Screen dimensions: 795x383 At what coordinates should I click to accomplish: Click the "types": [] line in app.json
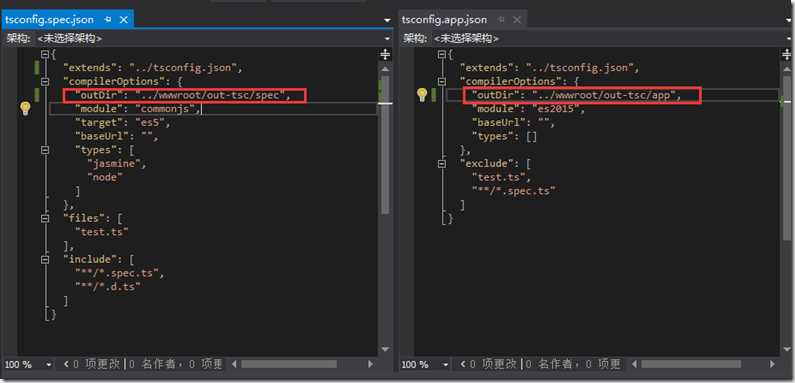click(504, 136)
